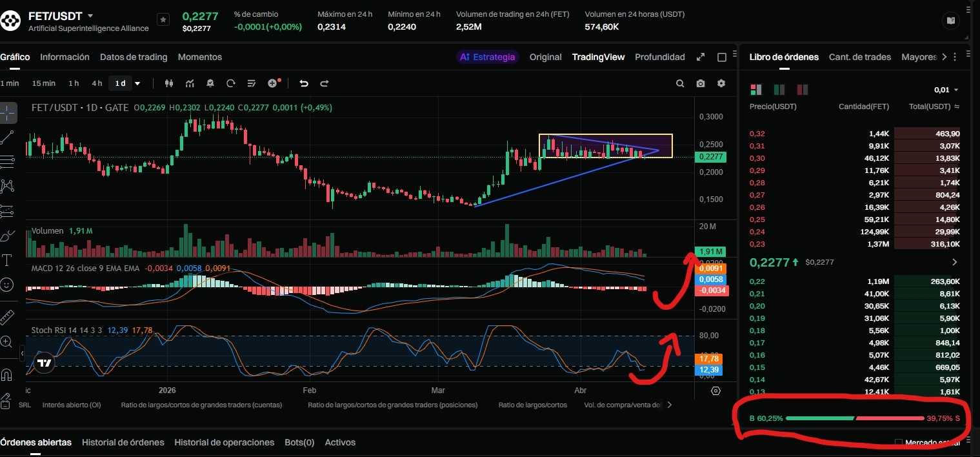The width and height of the screenshot is (980, 457).
Task: Select the crosshair cursor tool
Action: click(x=8, y=112)
